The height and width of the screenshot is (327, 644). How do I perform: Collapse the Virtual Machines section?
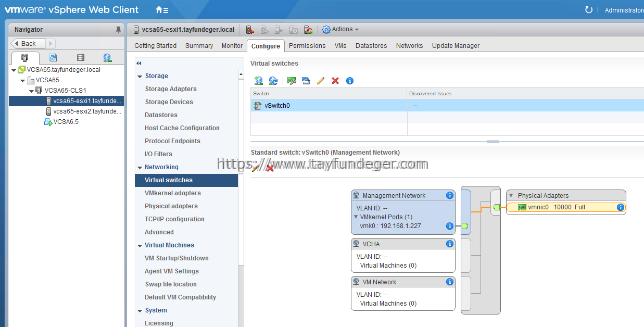click(140, 245)
